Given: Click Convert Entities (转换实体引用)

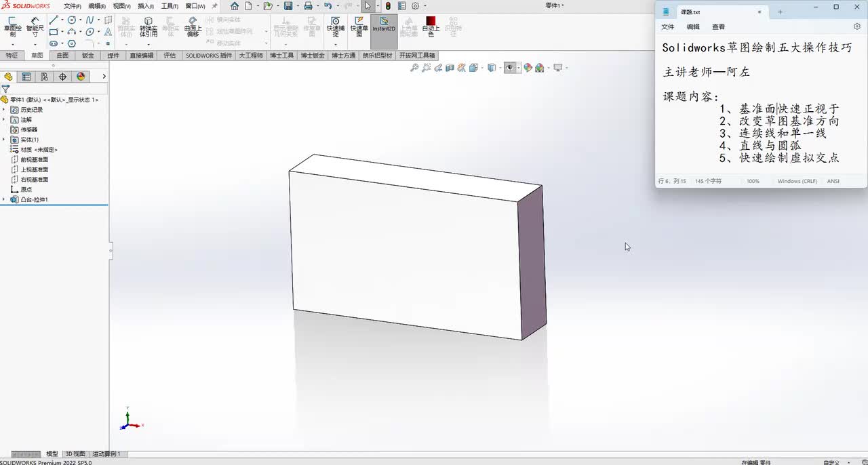Looking at the screenshot, I should click(149, 27).
